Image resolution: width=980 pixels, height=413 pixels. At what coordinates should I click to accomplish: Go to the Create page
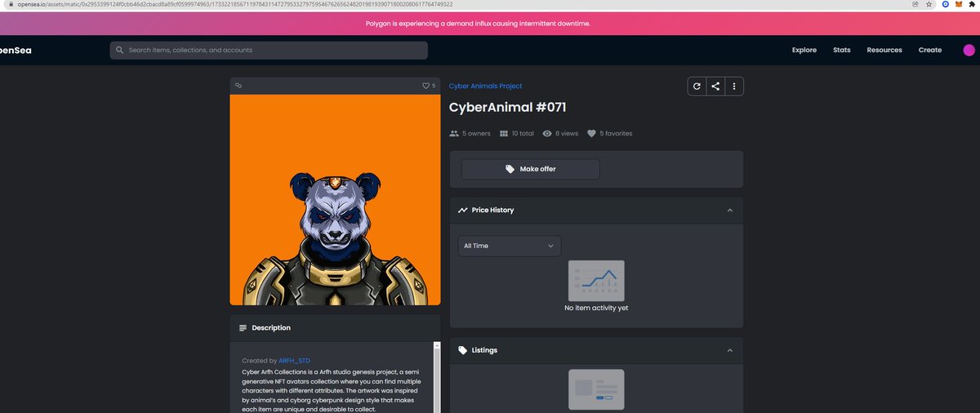[x=930, y=50]
